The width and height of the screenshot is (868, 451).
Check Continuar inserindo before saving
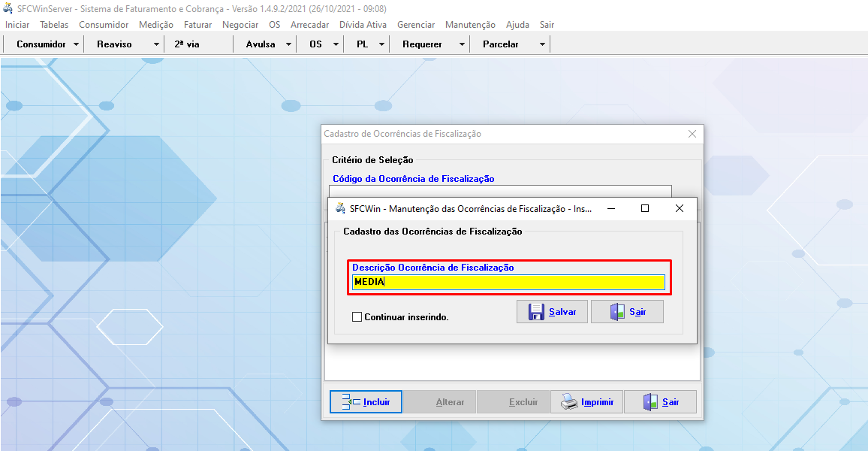coord(357,317)
